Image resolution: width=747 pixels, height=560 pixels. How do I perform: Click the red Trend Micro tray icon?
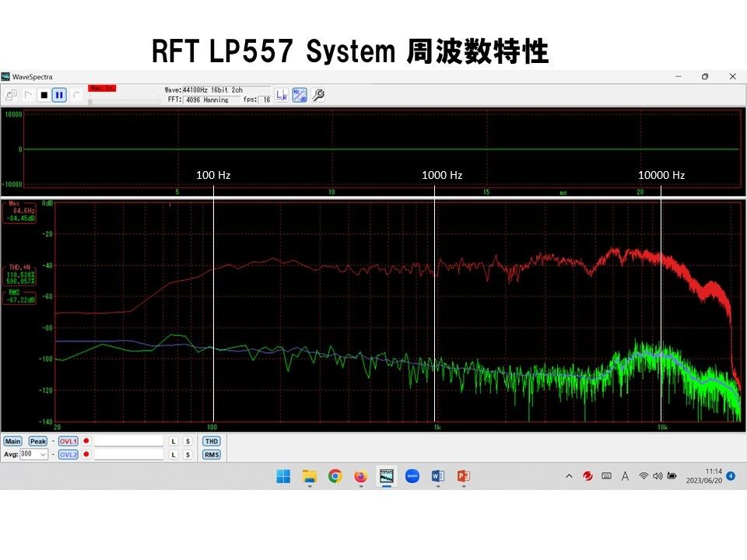(588, 476)
